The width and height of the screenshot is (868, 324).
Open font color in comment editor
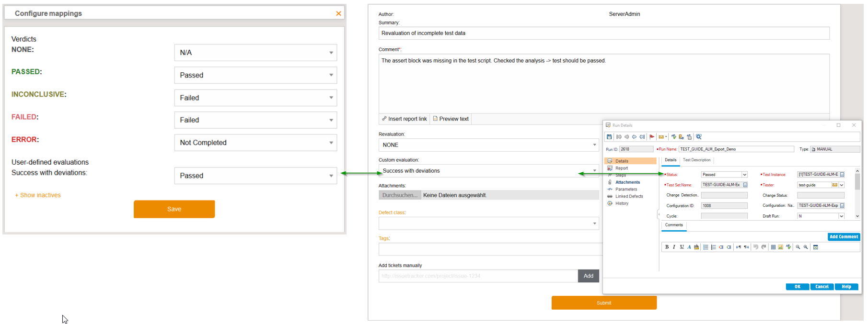[x=689, y=247]
